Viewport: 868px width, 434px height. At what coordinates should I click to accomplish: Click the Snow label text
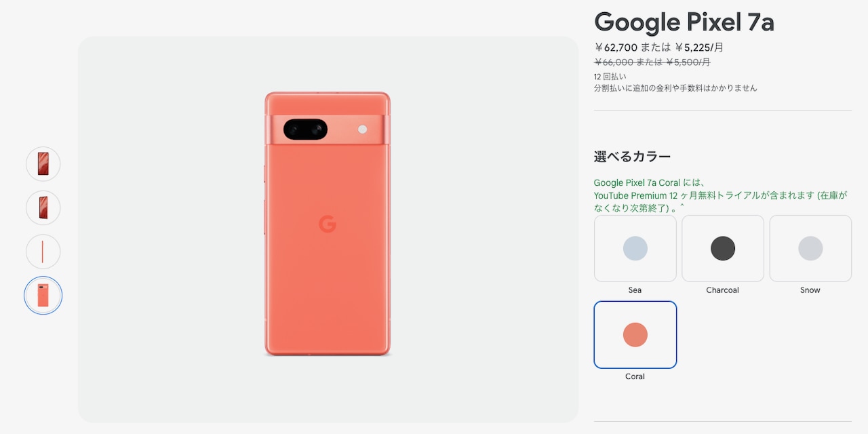810,290
